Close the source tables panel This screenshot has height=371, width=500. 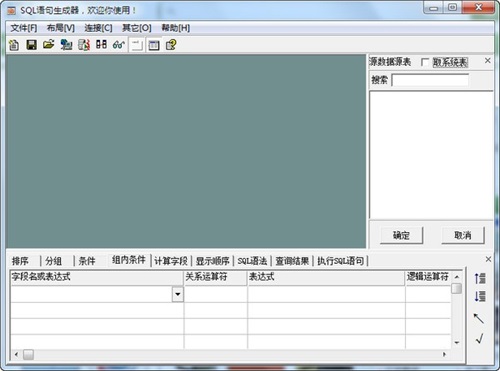[x=488, y=61]
